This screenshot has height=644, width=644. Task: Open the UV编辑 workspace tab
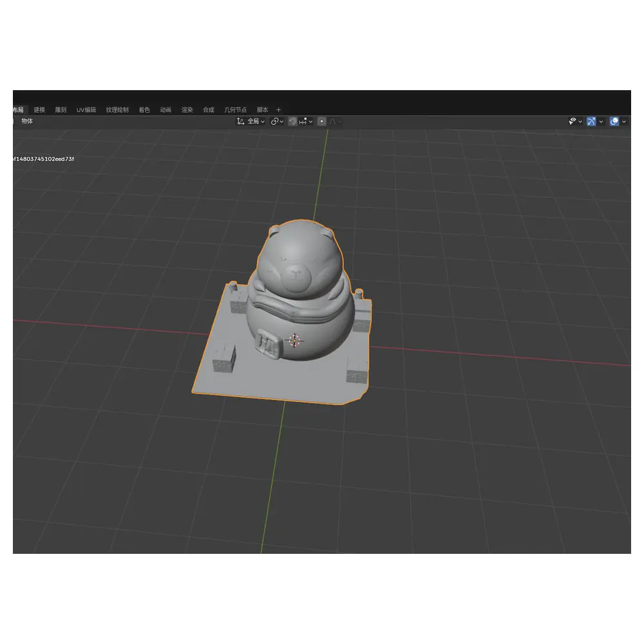click(x=86, y=109)
